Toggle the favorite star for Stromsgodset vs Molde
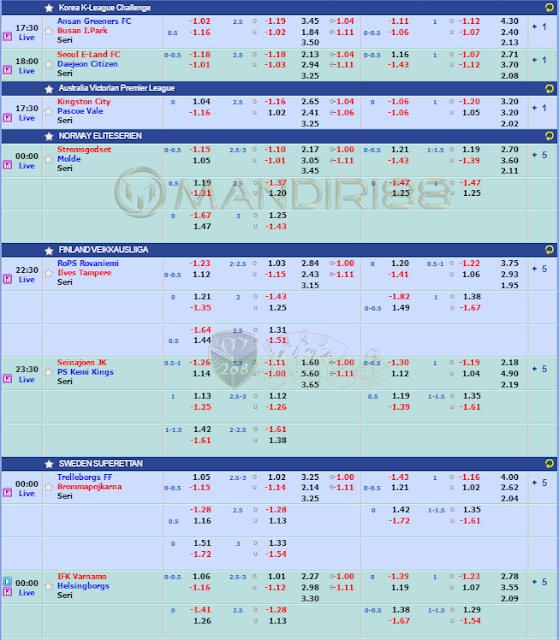This screenshot has height=640, width=559. 49,159
